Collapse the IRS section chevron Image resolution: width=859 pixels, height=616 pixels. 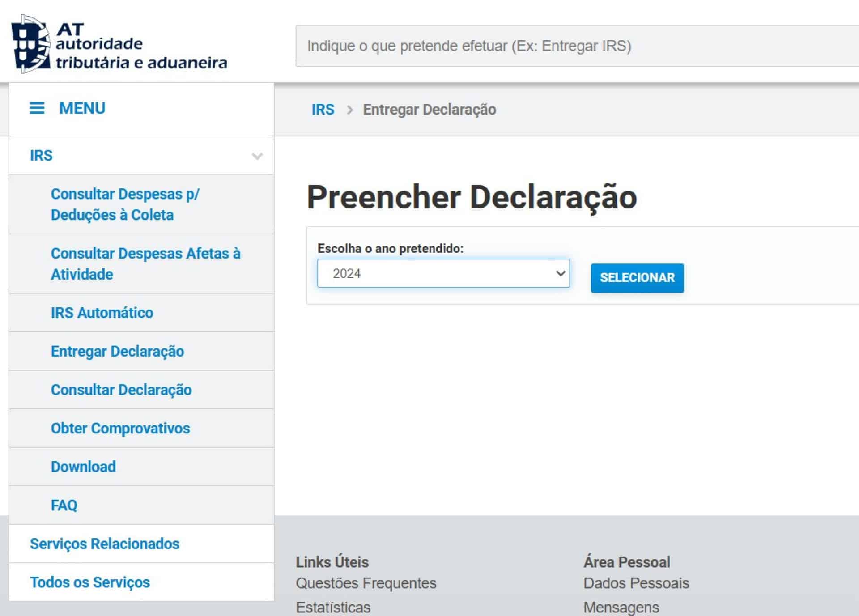tap(257, 156)
